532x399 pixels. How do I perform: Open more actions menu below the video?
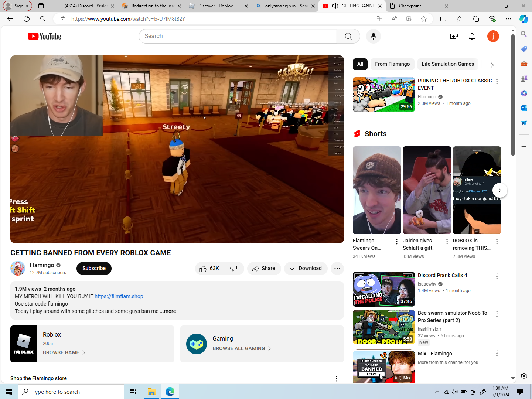[337, 269]
